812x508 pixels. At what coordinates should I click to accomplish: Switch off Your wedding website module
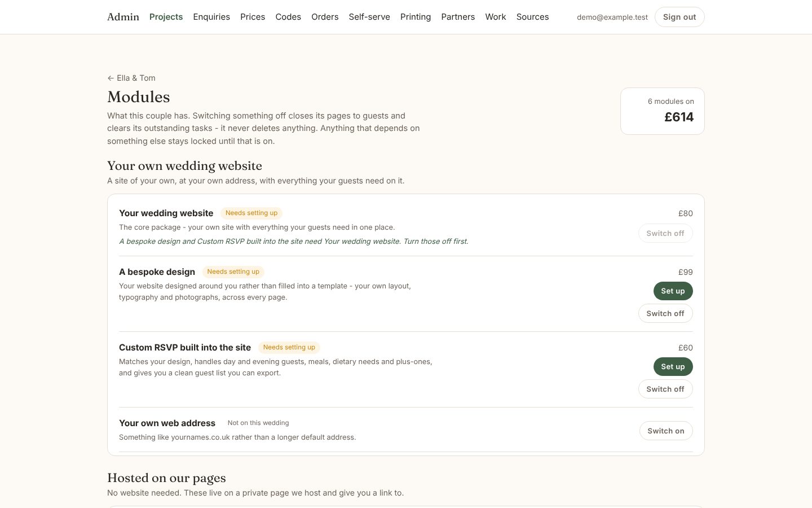[x=665, y=233]
